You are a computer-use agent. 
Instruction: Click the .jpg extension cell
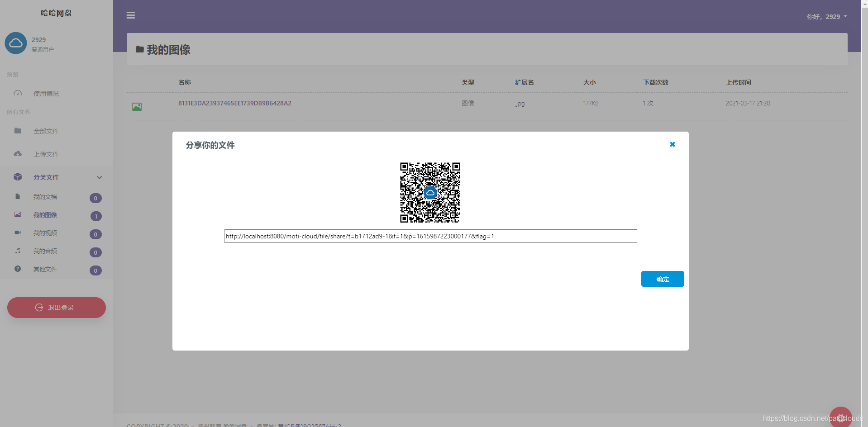pyautogui.click(x=520, y=103)
